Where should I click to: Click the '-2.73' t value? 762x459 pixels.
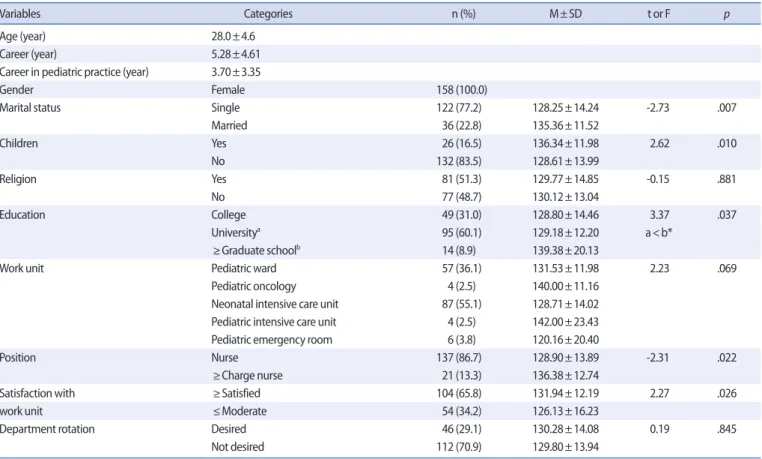658,108
